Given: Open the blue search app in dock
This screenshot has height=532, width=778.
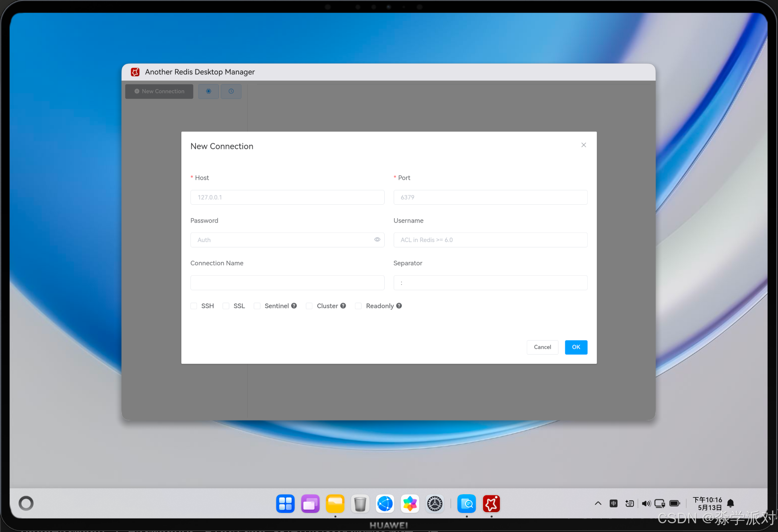Looking at the screenshot, I should point(467,504).
